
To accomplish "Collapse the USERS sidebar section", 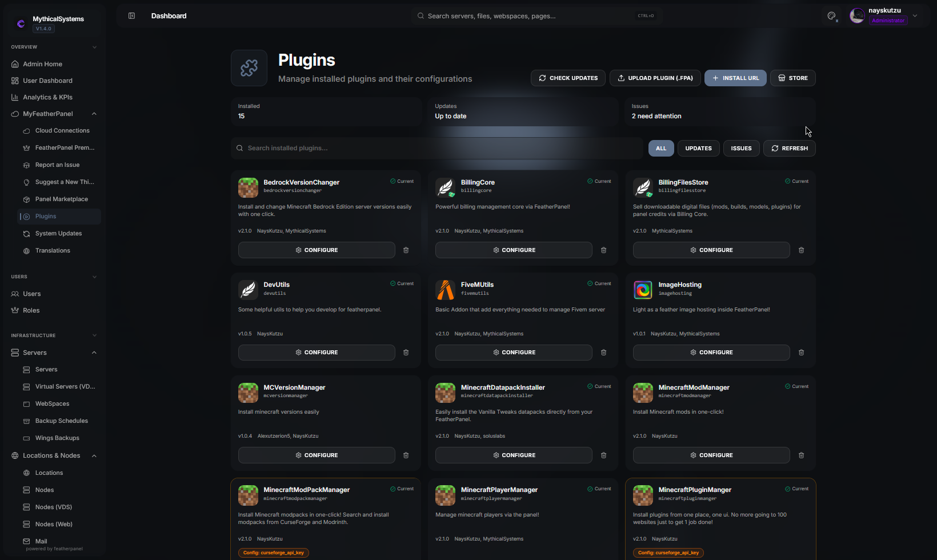I will click(x=94, y=277).
